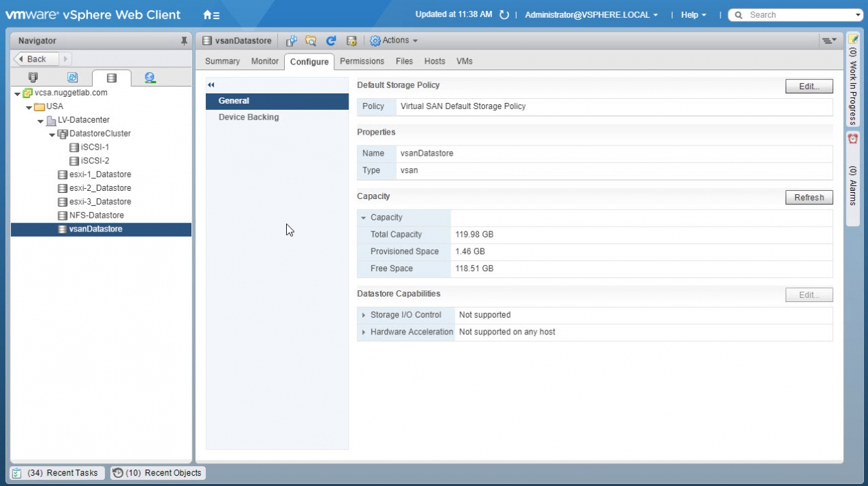Click the home menu icon in header
This screenshot has width=868, height=486.
coord(211,15)
